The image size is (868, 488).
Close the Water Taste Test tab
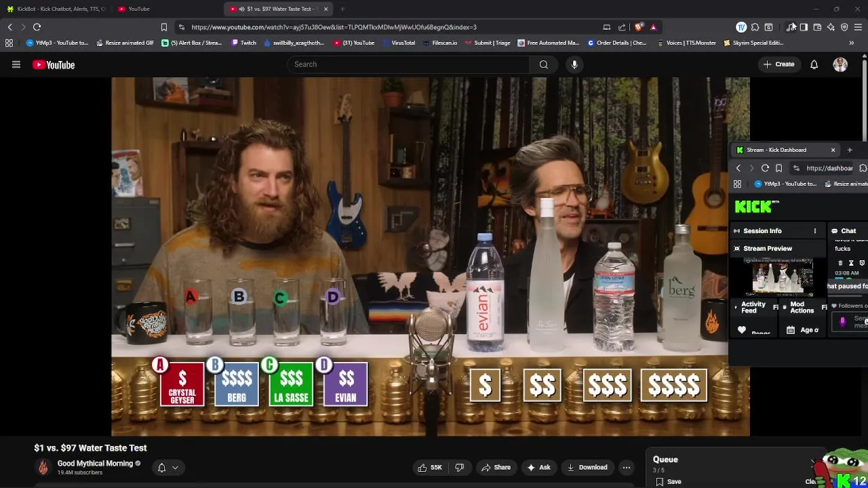tap(325, 9)
